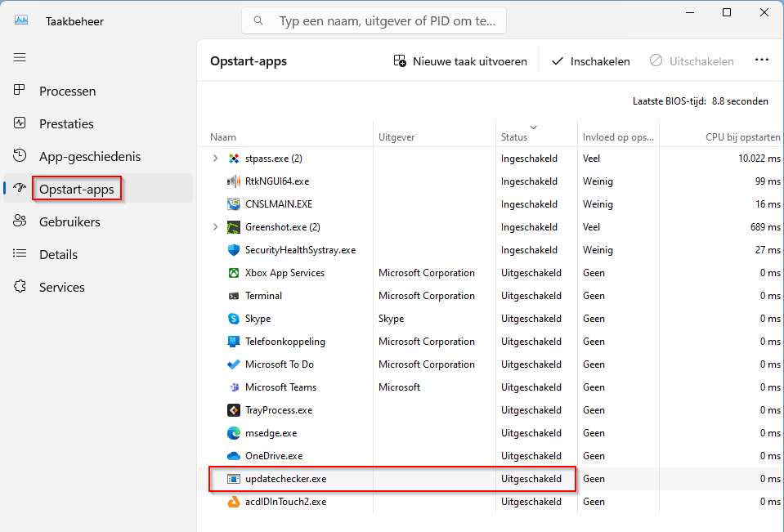Image resolution: width=784 pixels, height=532 pixels.
Task: Expand the Greenshot.exe entry
Action: (x=215, y=226)
